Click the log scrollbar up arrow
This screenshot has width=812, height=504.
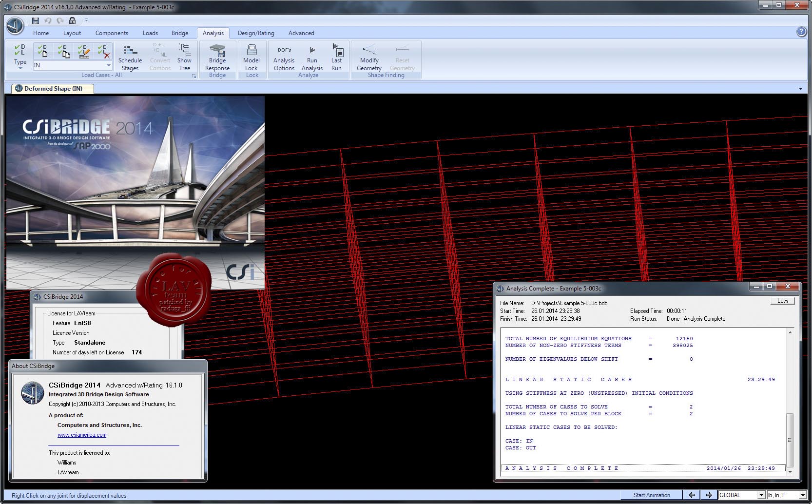[x=790, y=332]
